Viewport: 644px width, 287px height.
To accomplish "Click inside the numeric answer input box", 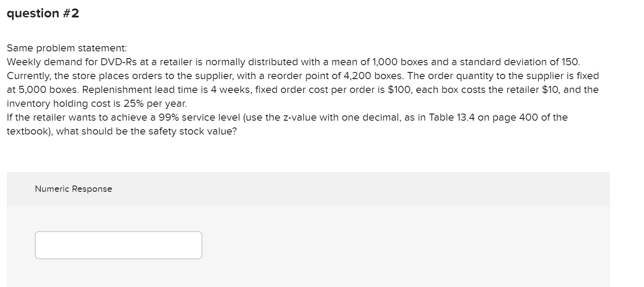I will point(117,245).
